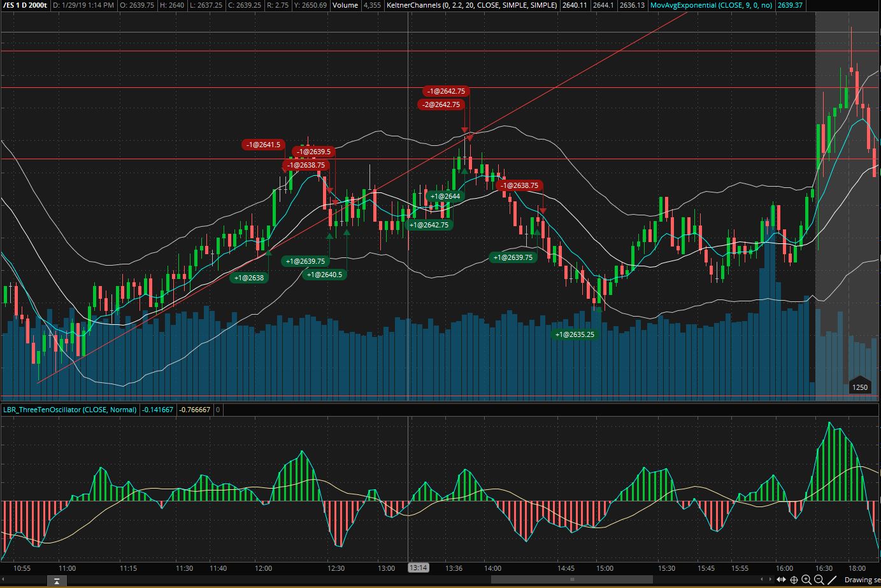Click the 16:00 time axis label
The image size is (881, 588).
(784, 568)
